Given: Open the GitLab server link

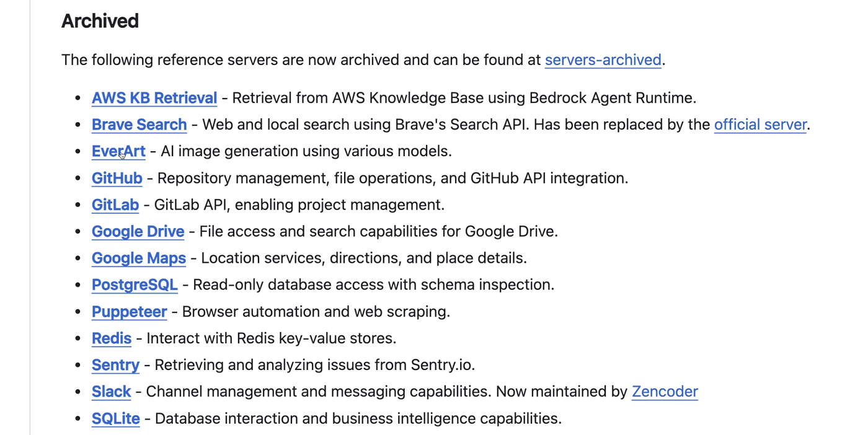Looking at the screenshot, I should click(115, 205).
